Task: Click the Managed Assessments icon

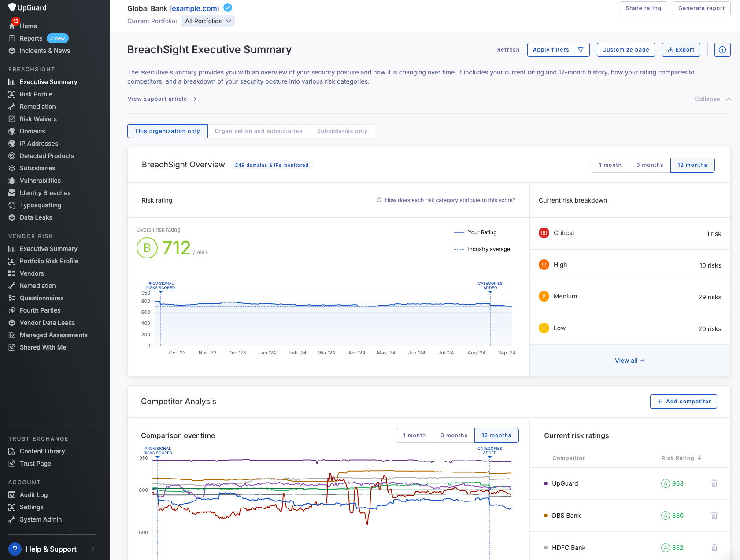Action: pyautogui.click(x=12, y=335)
